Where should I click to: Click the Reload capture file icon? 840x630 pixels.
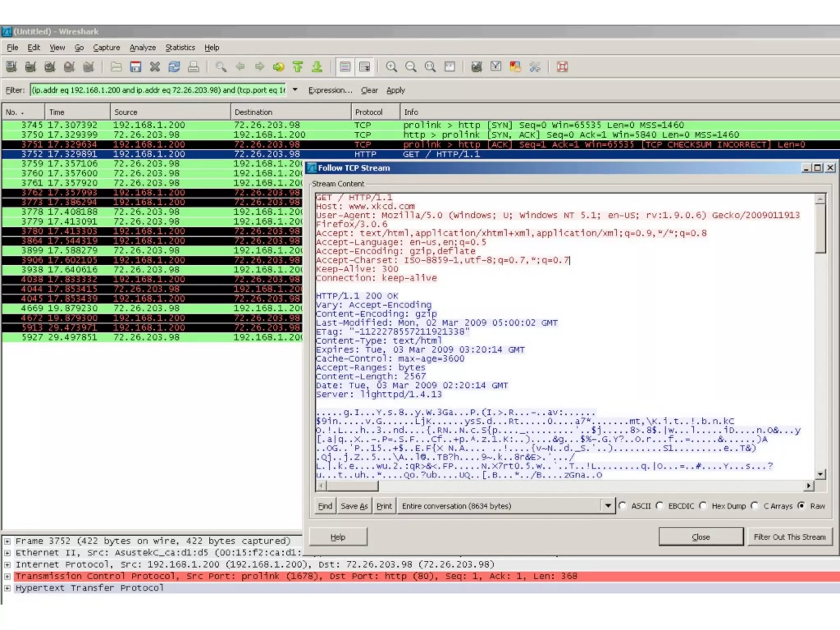(174, 67)
